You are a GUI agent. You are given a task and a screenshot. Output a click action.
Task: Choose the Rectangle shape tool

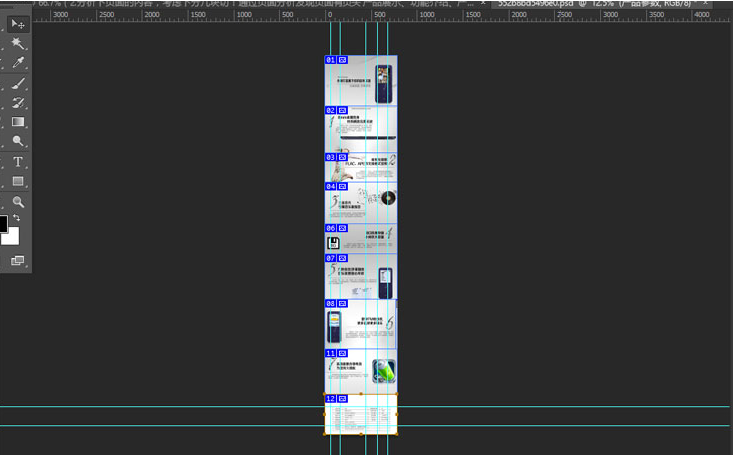17,181
